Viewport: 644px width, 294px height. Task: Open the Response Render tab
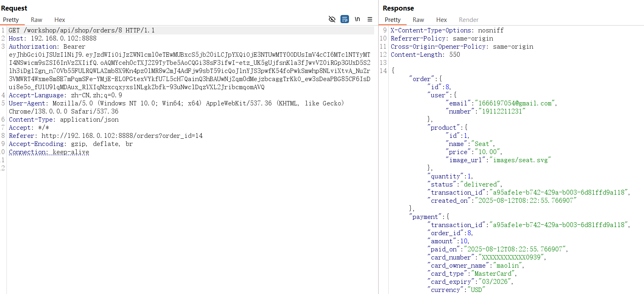point(469,20)
